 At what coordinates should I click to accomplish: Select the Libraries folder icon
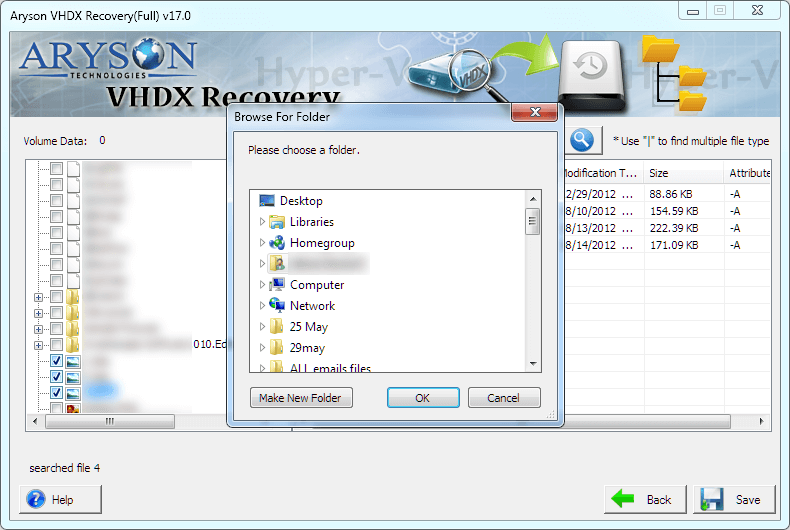277,222
